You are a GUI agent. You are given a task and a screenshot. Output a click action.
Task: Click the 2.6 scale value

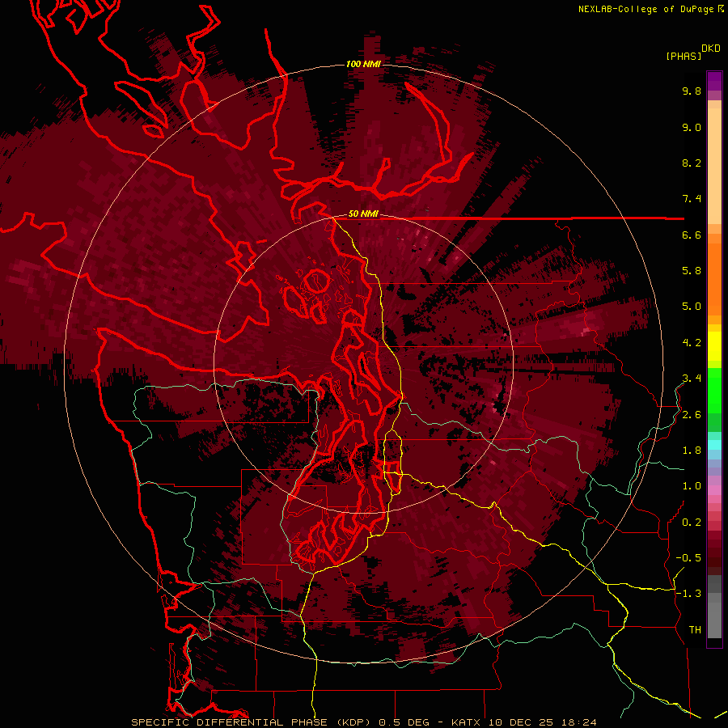(x=692, y=415)
